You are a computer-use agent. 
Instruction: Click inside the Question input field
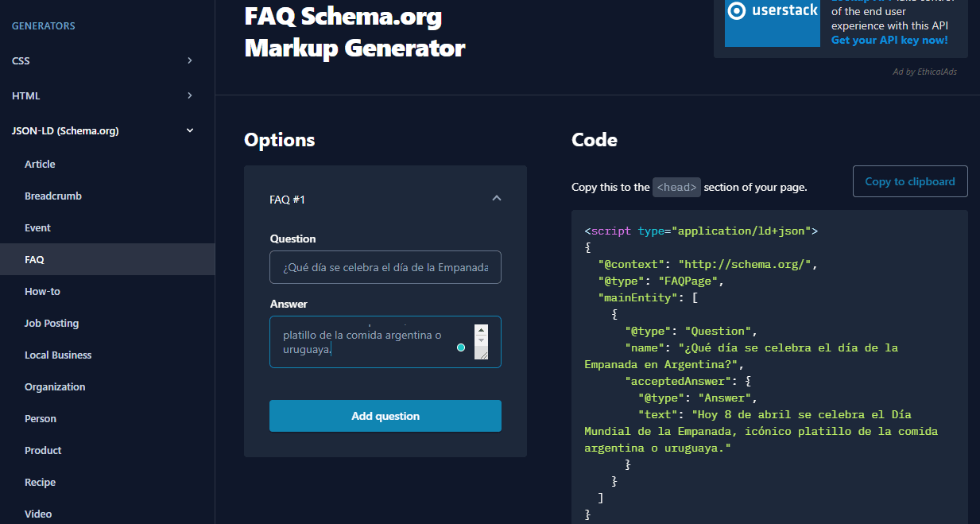pyautogui.click(x=385, y=267)
